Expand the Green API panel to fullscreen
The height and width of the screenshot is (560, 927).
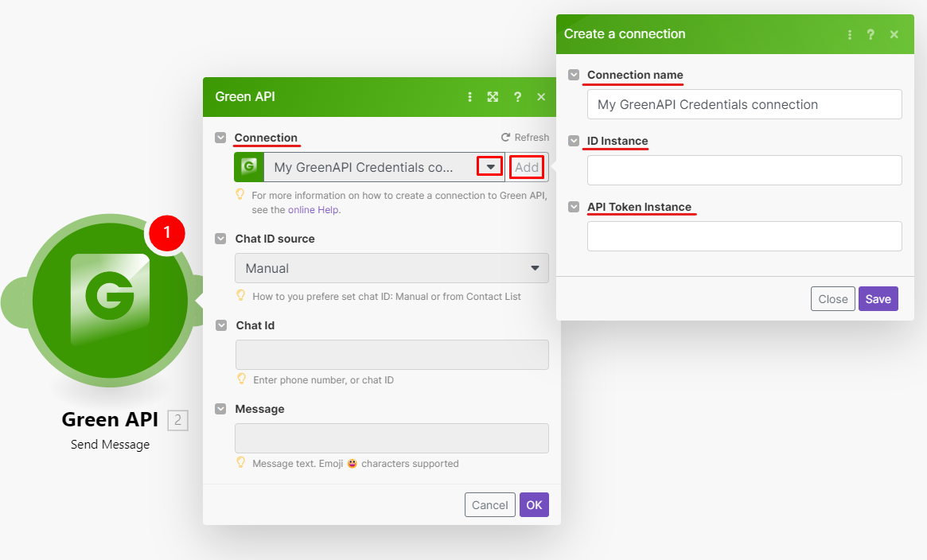point(493,97)
